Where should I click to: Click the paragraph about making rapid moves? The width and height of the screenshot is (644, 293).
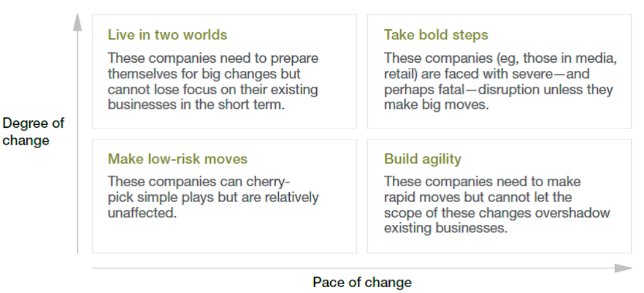497,205
